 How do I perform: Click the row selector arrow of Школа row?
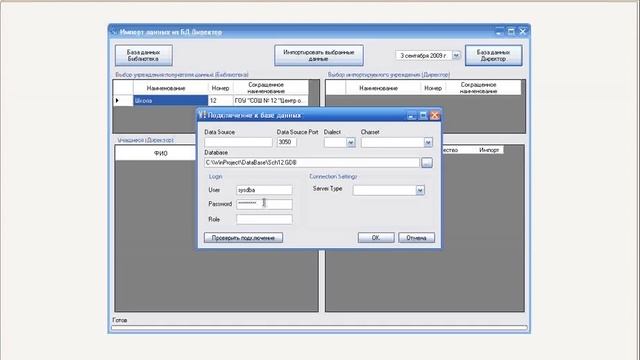point(123,100)
